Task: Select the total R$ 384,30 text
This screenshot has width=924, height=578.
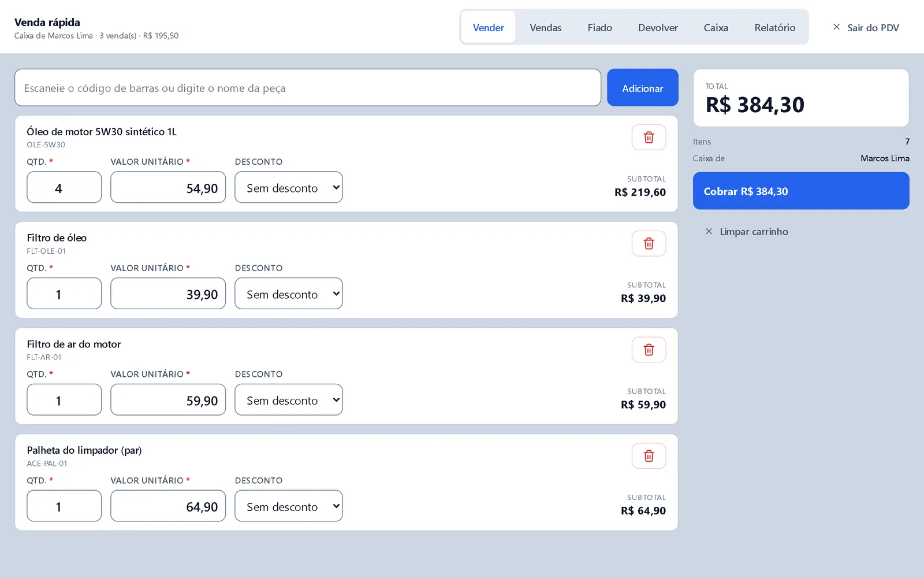Action: point(755,105)
